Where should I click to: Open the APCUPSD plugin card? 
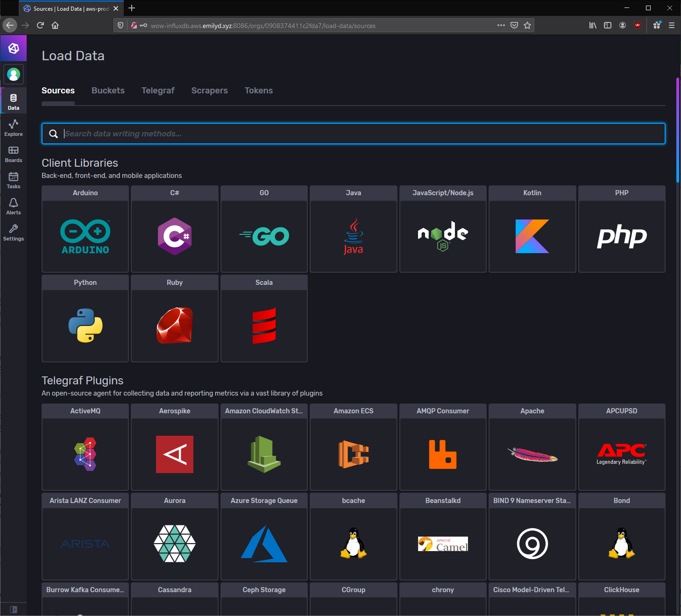point(622,447)
